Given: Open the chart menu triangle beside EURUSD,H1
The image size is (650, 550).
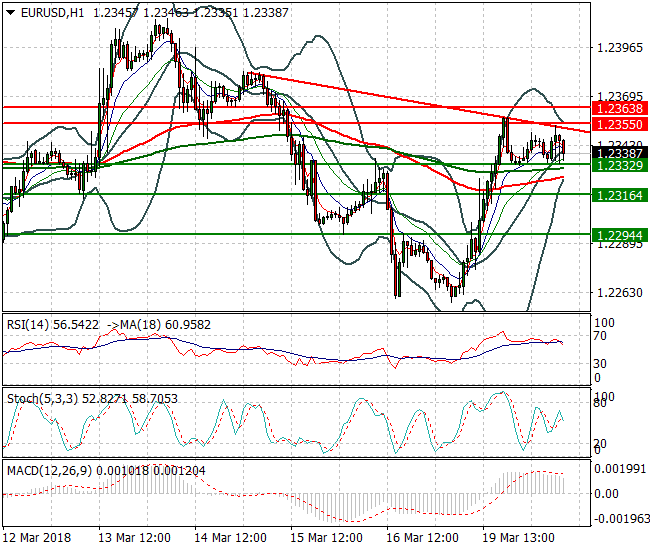Looking at the screenshot, I should (x=11, y=13).
